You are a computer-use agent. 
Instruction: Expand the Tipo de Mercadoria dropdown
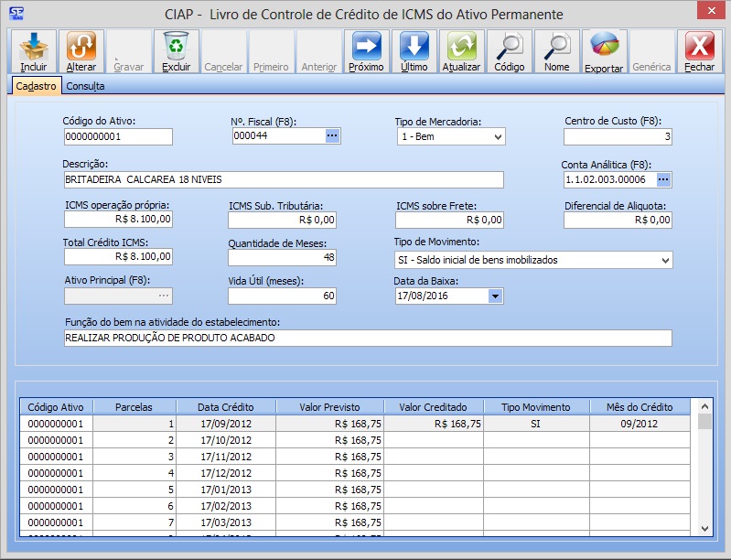point(497,136)
